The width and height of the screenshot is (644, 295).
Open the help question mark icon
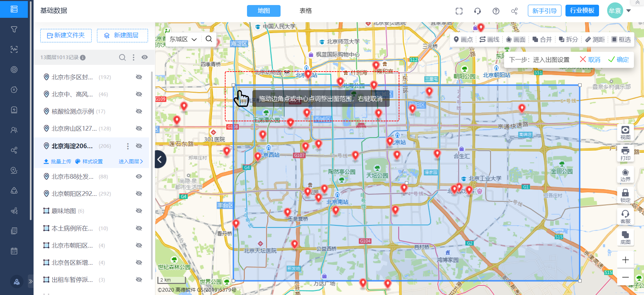click(496, 11)
